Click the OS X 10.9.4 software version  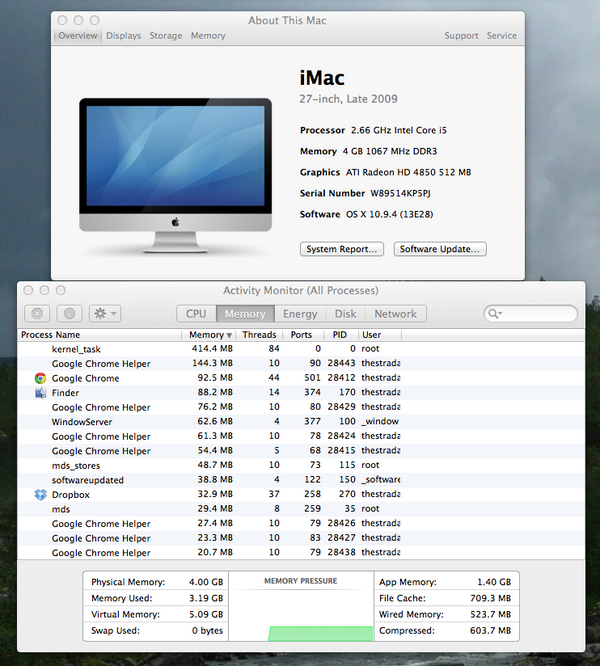coord(389,214)
